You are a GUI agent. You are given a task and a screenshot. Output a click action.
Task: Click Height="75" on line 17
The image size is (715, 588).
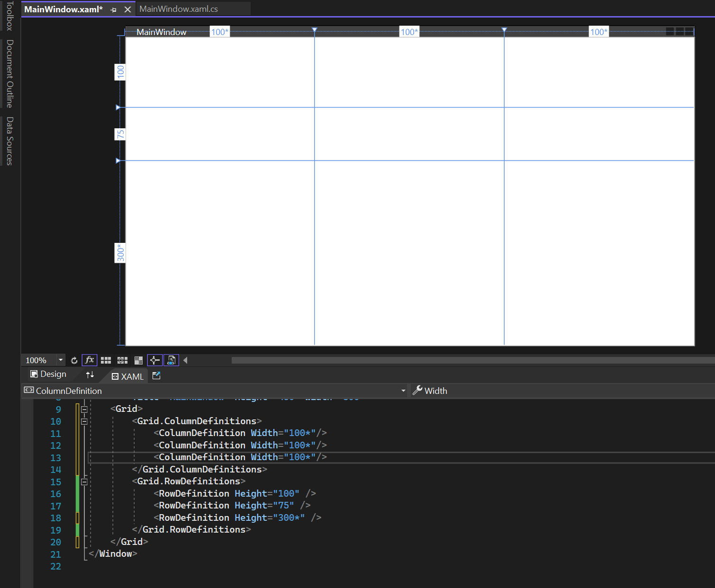(x=264, y=505)
